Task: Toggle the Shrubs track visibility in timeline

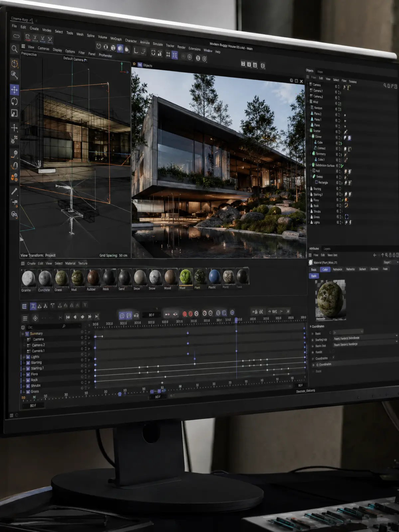Action: [82, 383]
